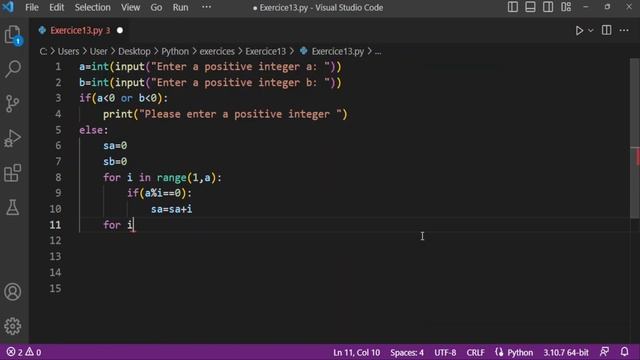Minimize the VS Code window
Viewport: 640px width, 360px height.
pyautogui.click(x=586, y=7)
